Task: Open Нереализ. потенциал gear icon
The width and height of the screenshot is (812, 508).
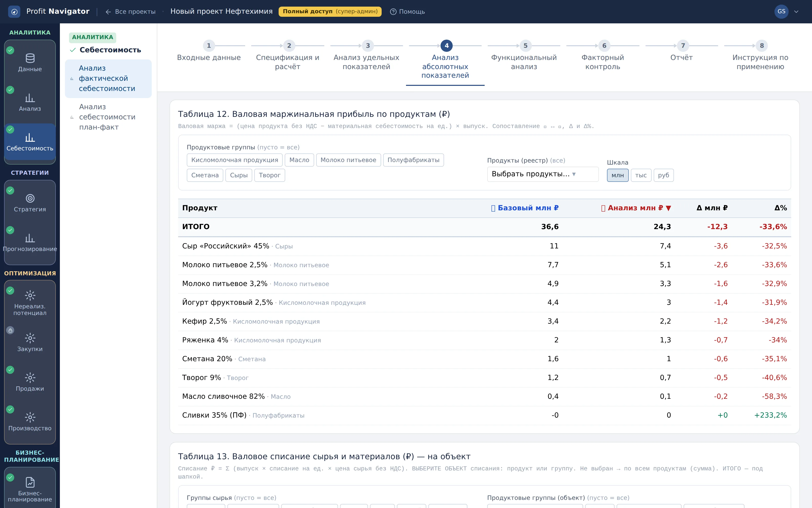Action: 30,295
